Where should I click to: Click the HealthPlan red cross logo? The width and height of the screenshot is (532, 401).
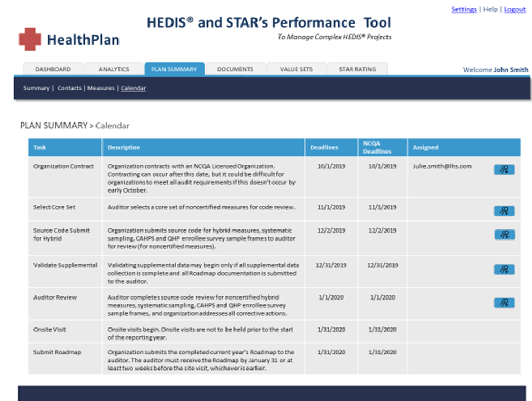coord(30,39)
